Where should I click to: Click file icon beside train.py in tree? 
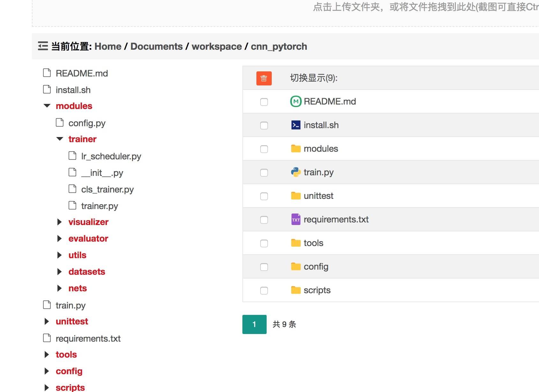tap(47, 305)
